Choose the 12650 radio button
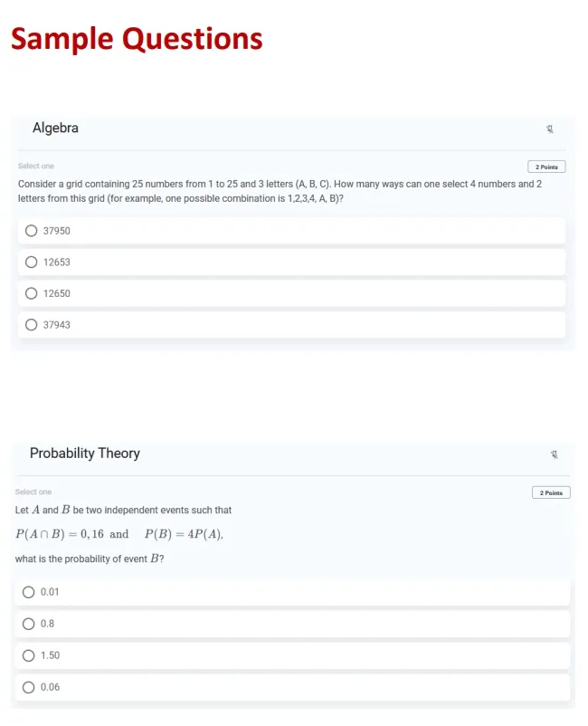588x726 pixels. (31, 293)
